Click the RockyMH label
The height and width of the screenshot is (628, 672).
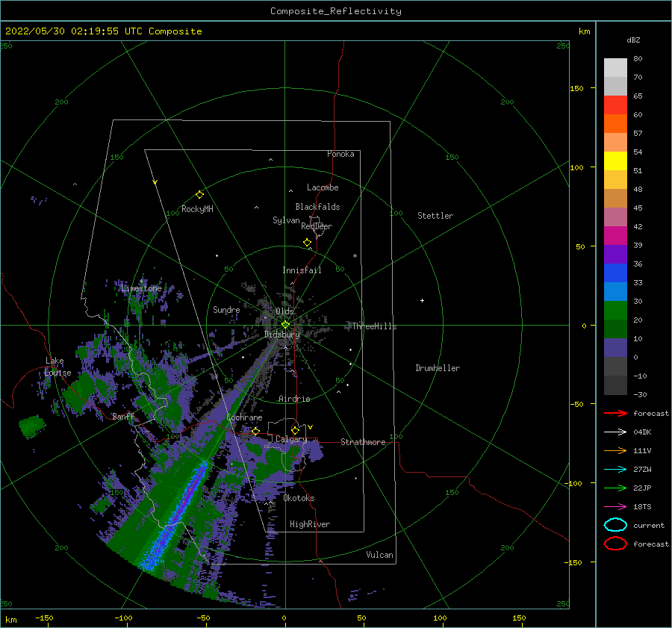[197, 209]
